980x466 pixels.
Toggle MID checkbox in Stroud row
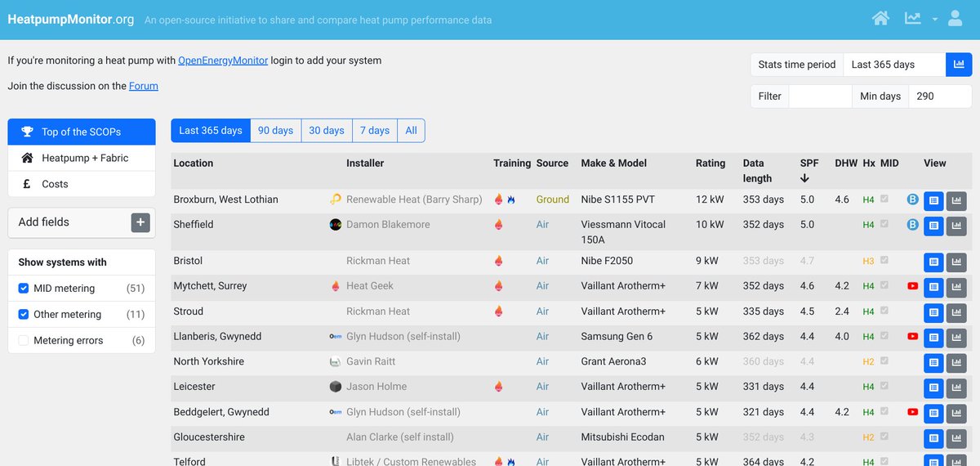pyautogui.click(x=884, y=311)
